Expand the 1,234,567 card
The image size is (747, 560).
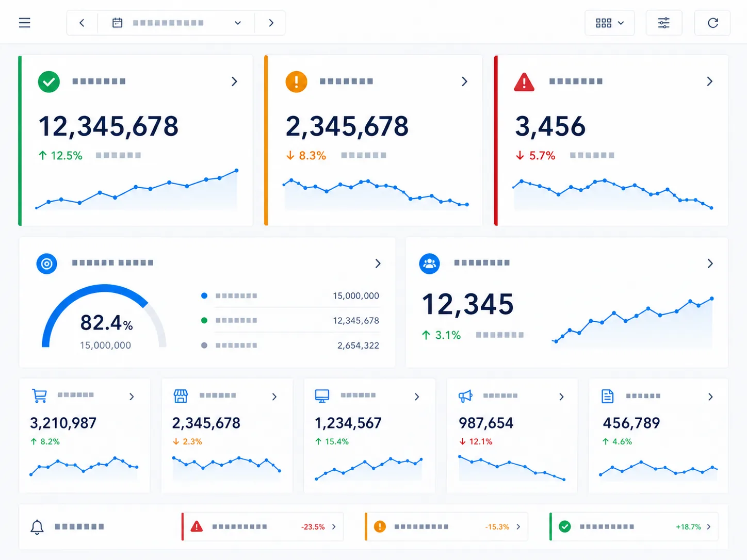[417, 397]
